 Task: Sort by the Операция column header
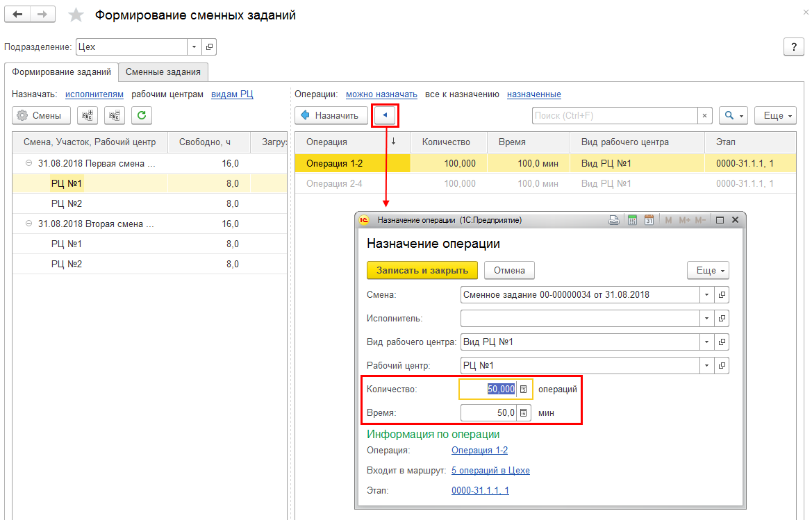click(353, 142)
